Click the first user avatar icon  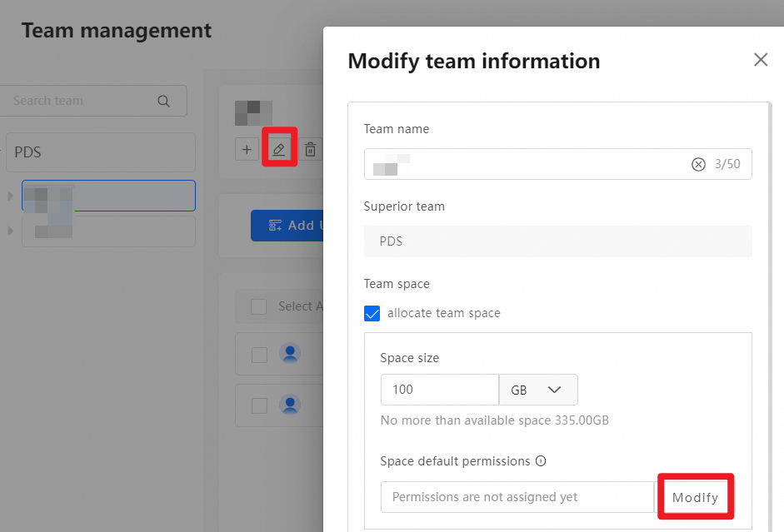click(290, 355)
